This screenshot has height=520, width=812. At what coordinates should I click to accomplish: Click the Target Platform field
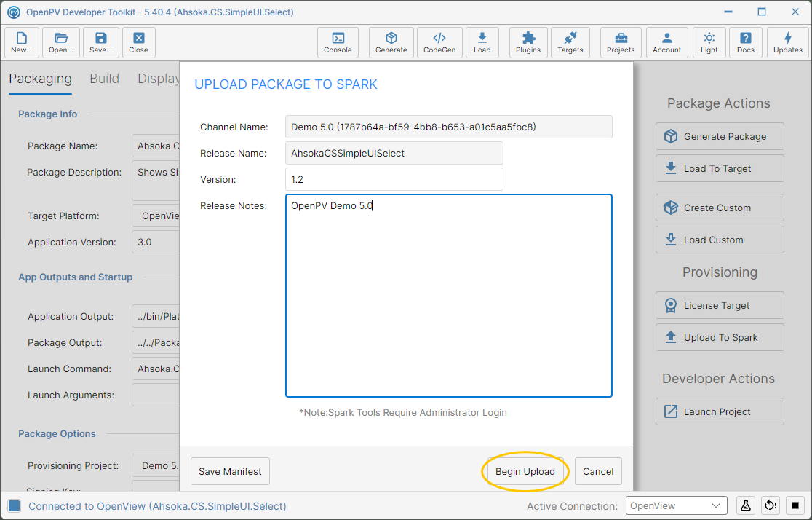[156, 216]
